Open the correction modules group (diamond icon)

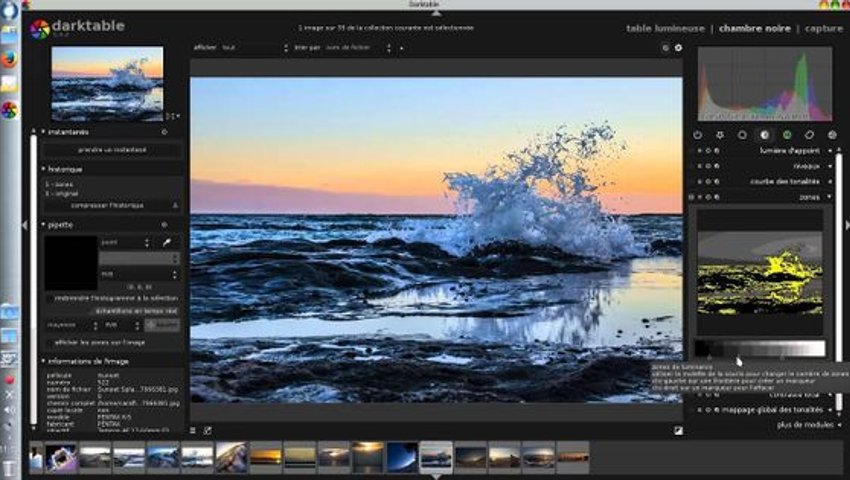(x=809, y=135)
